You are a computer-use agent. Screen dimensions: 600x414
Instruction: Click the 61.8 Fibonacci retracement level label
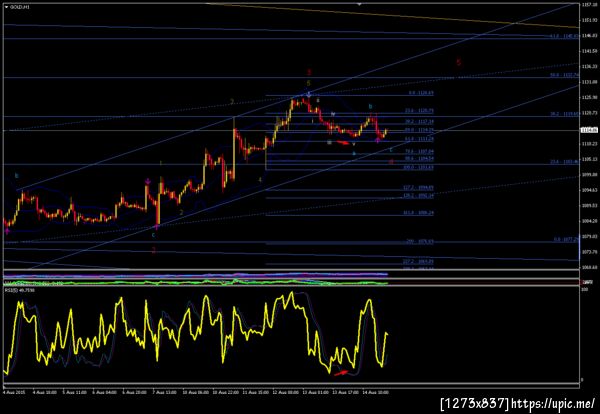[419, 139]
